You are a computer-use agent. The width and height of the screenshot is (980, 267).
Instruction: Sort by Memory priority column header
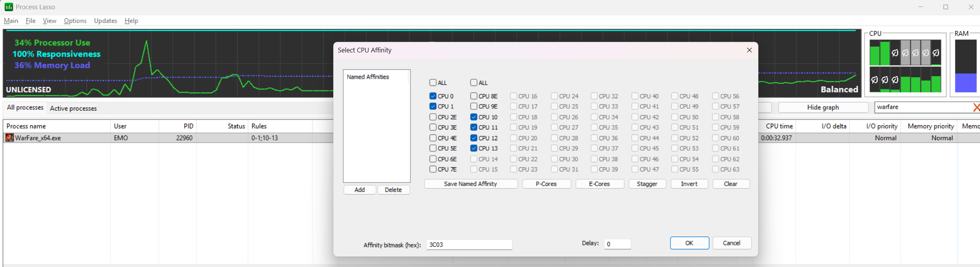(929, 126)
